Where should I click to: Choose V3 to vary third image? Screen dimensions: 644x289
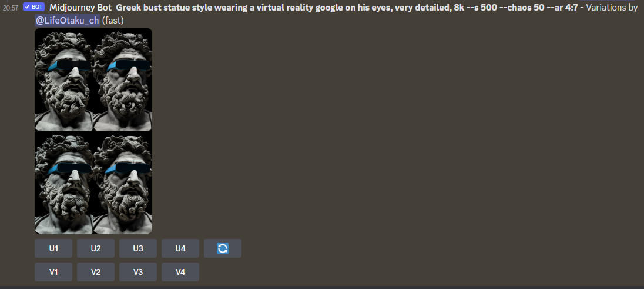[x=138, y=272]
